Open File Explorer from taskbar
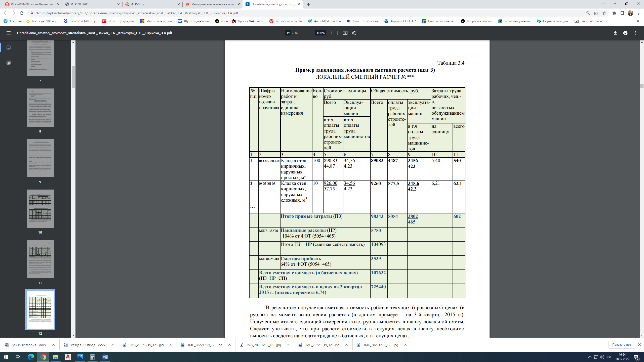Screen dimensions: 644x362 click(55, 357)
